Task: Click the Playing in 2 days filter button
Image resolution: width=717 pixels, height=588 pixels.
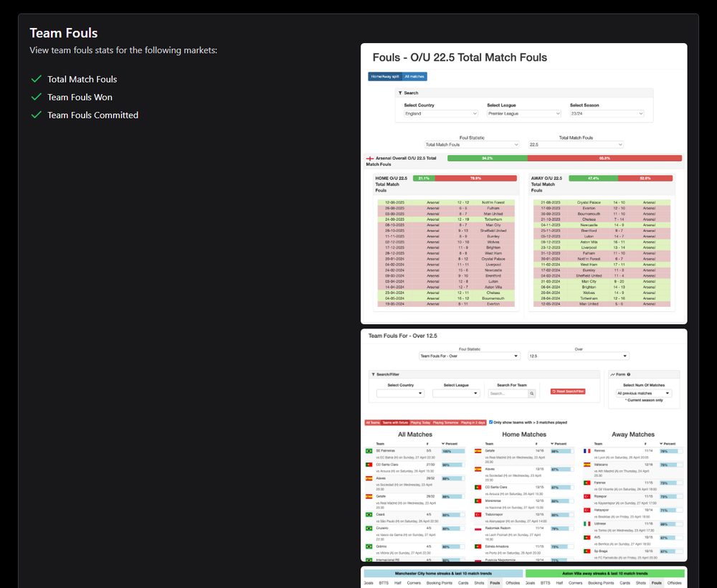Action: pyautogui.click(x=473, y=422)
